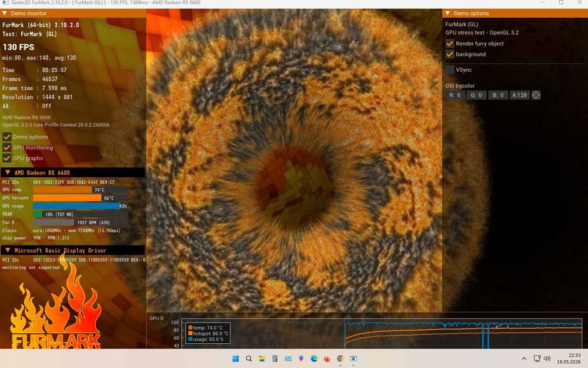Viewport: 588px width, 368px height.
Task: Open the Windows Start menu
Action: click(x=236, y=359)
